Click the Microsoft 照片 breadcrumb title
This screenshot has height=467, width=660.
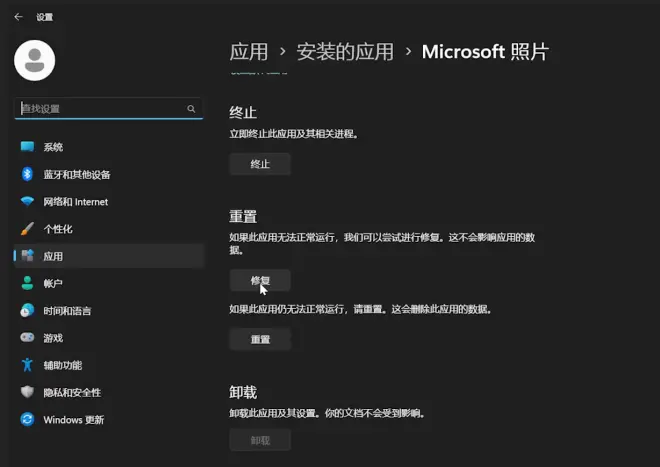485,52
